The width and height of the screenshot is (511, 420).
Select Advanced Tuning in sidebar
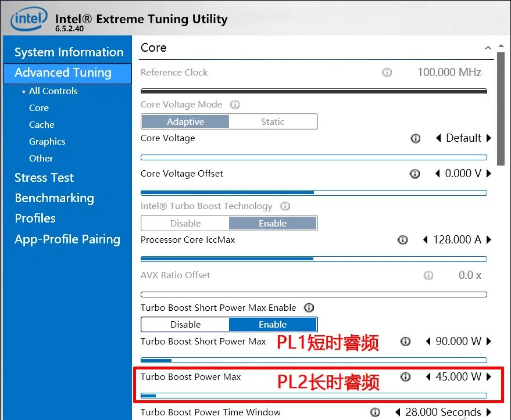coord(67,74)
